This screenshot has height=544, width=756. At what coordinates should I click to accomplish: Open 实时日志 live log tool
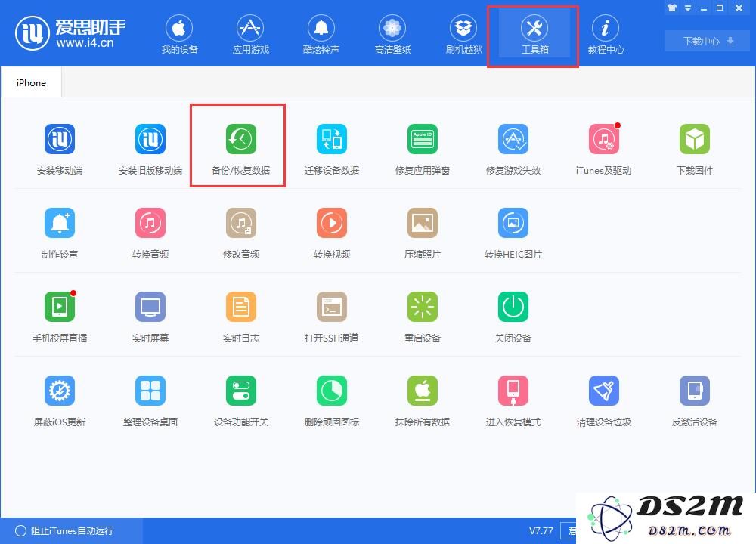(x=241, y=317)
